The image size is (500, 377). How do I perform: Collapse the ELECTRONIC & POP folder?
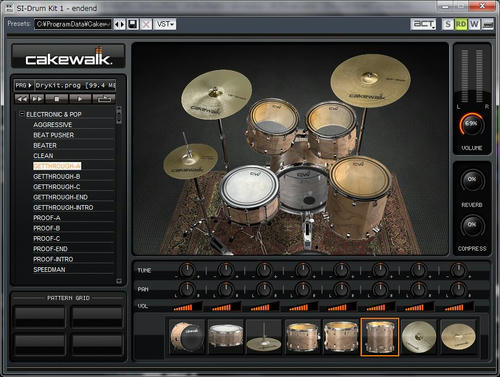tap(22, 114)
